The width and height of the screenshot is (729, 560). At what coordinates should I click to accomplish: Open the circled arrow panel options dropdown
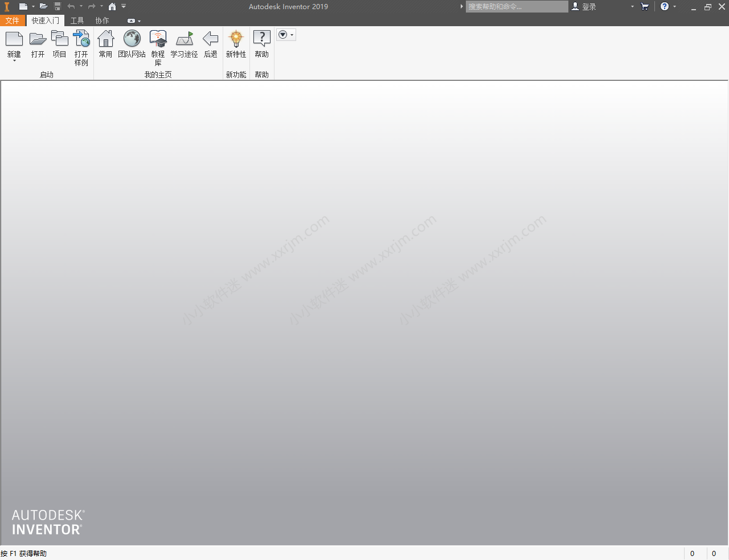point(286,35)
